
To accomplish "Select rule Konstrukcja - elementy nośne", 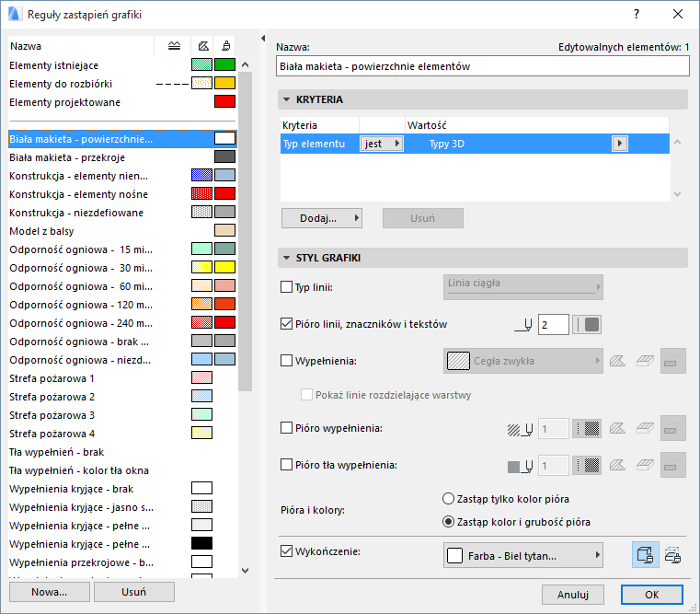I will pyautogui.click(x=122, y=194).
